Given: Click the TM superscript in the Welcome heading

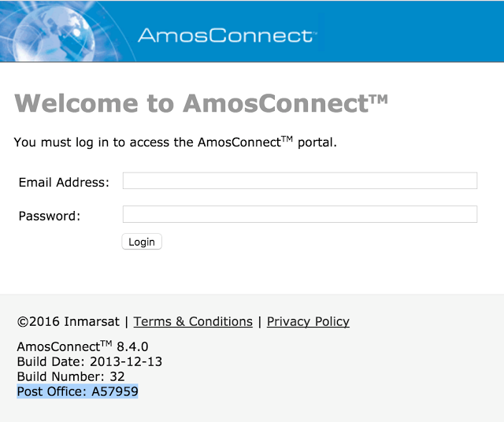Looking at the screenshot, I should (378, 99).
